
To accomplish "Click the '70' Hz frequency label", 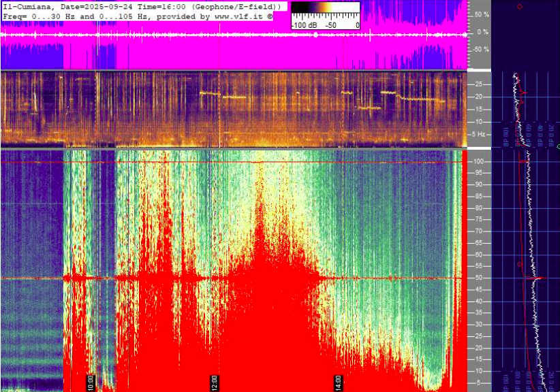I will point(478,231).
